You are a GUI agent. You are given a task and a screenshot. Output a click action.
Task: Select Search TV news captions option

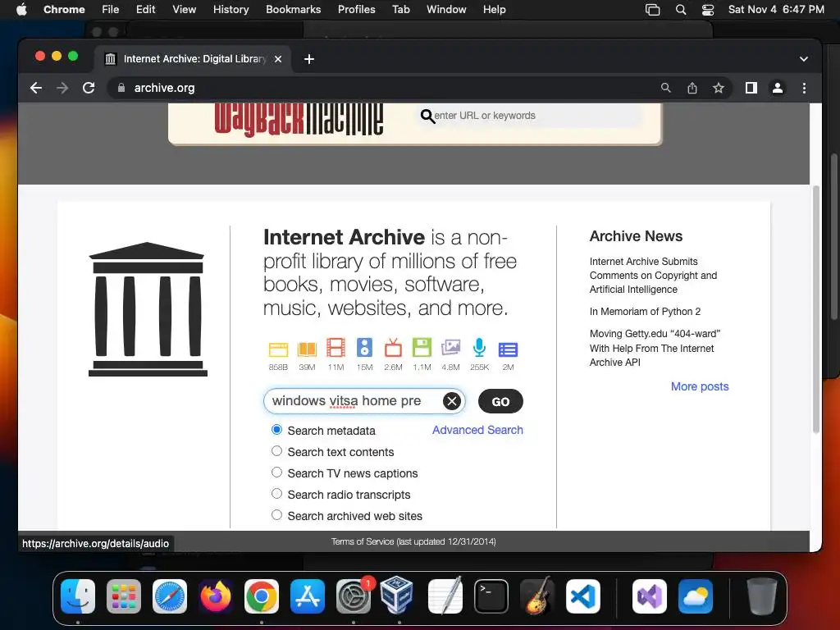(276, 472)
